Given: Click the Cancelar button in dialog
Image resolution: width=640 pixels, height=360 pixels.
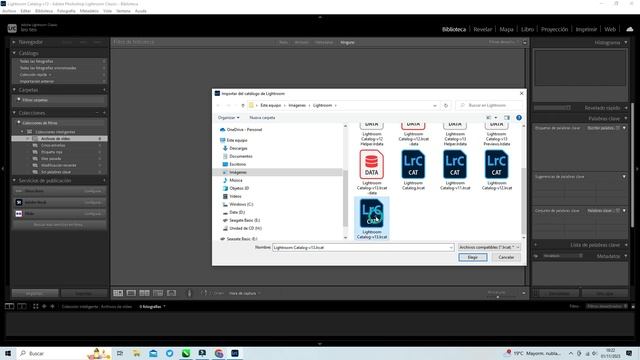Looking at the screenshot, I should 506,257.
